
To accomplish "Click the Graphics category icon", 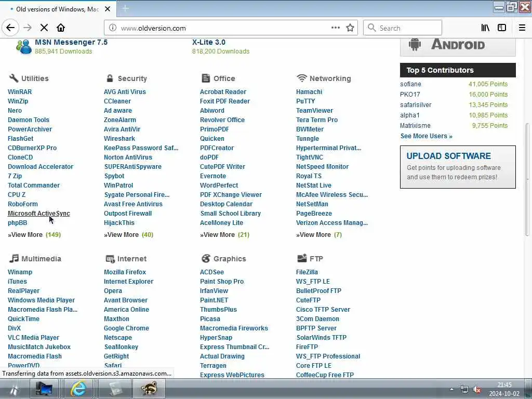I will click(206, 259).
